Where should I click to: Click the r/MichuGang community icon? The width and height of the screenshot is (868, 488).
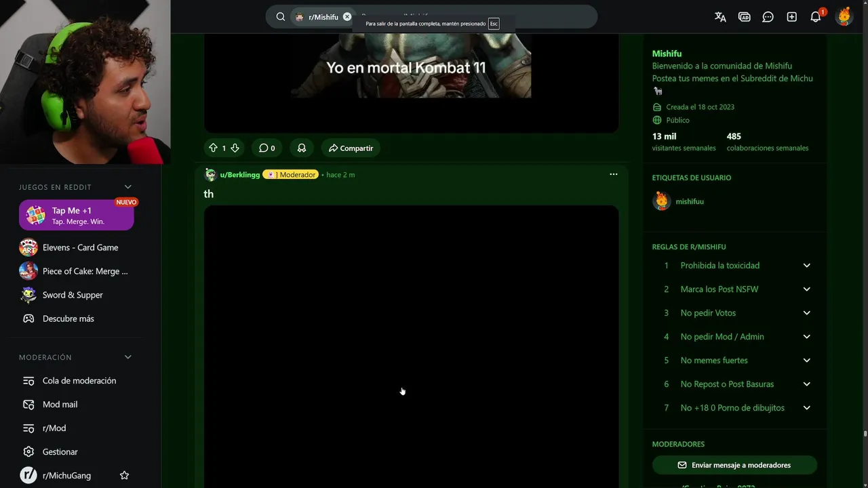28,475
